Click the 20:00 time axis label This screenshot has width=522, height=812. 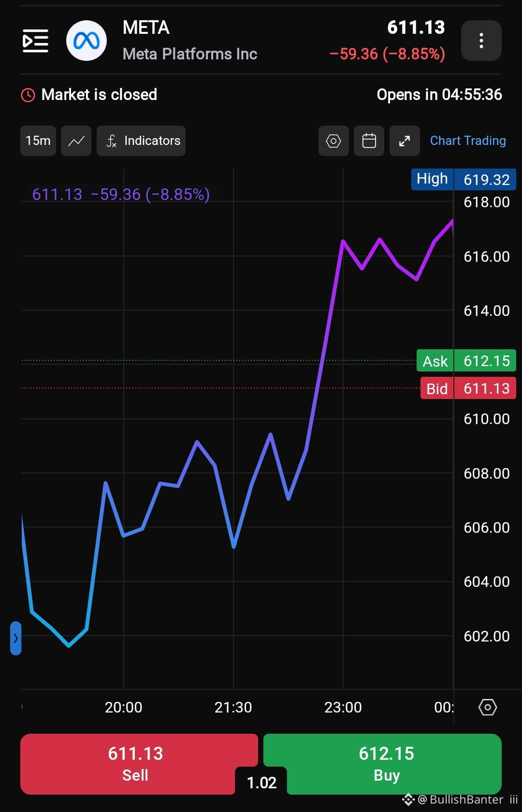coord(124,707)
